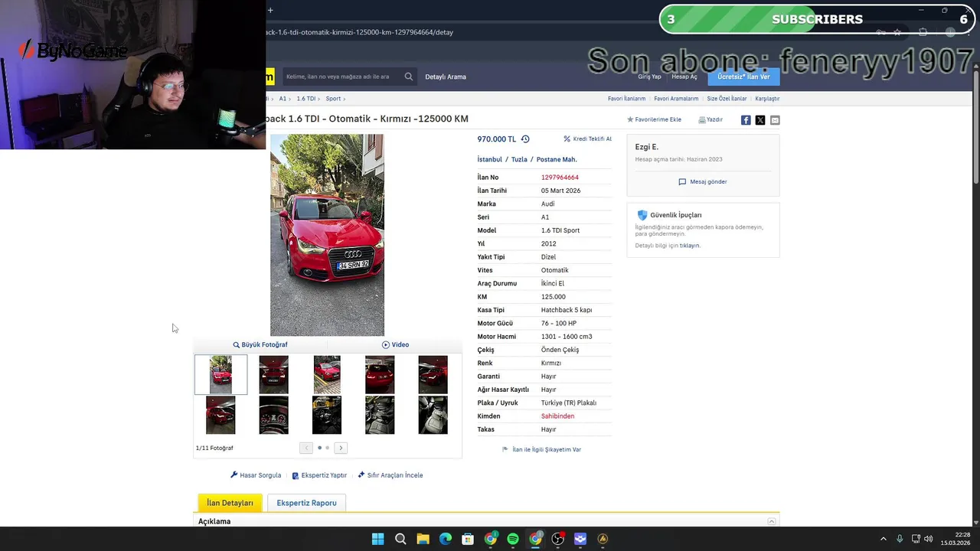Click the volume icon in system tray
The height and width of the screenshot is (551, 980).
pyautogui.click(x=929, y=539)
